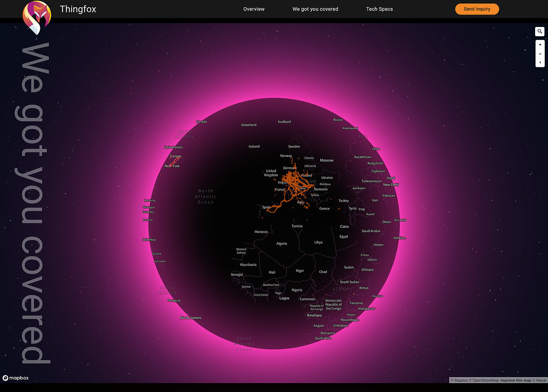The image size is (548, 392).
Task: Click the Greenland label on the globe
Action: tap(249, 125)
